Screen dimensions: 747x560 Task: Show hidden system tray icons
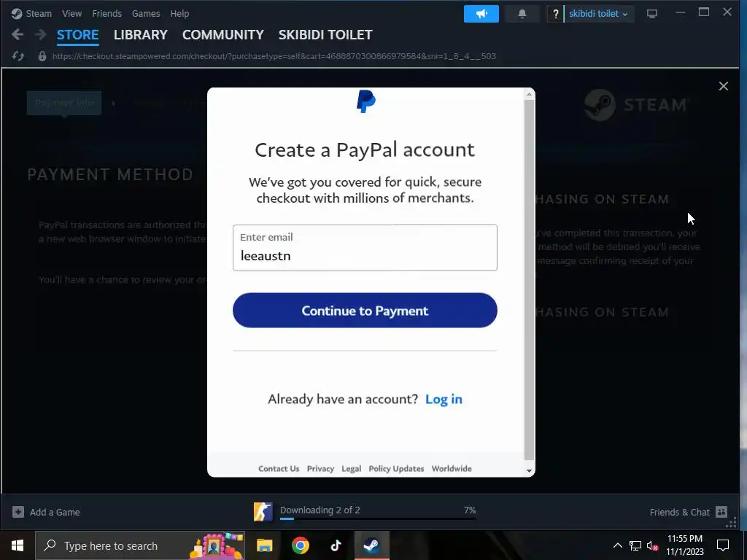click(617, 545)
